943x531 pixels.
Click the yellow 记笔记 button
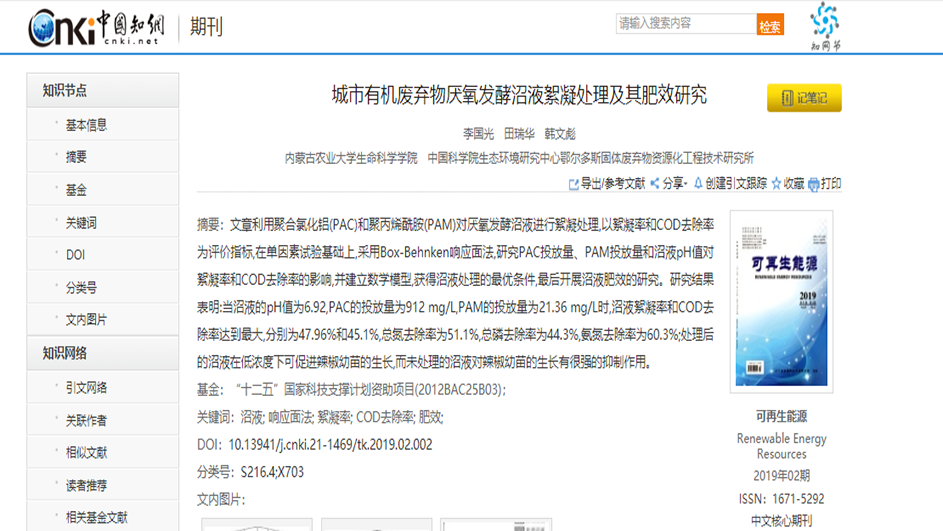(804, 97)
